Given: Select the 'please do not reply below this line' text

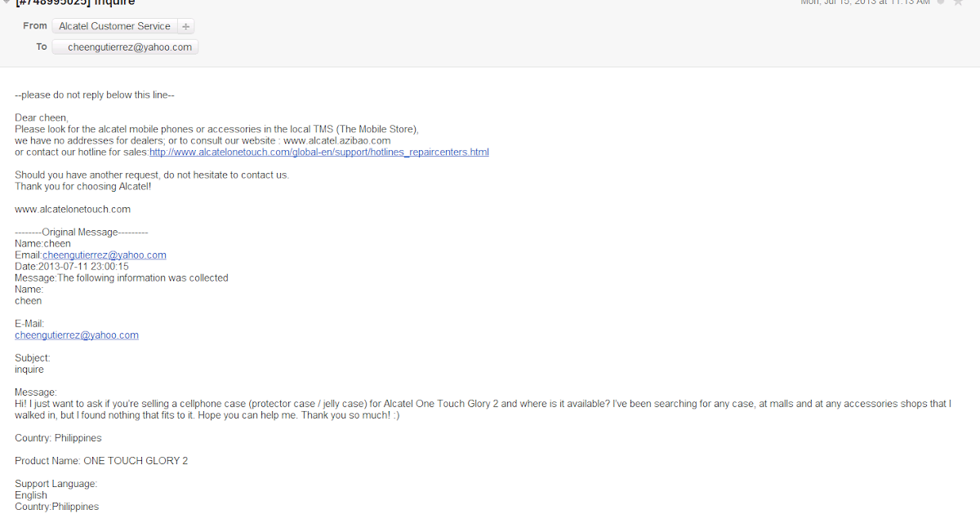Looking at the screenshot, I should point(95,95).
